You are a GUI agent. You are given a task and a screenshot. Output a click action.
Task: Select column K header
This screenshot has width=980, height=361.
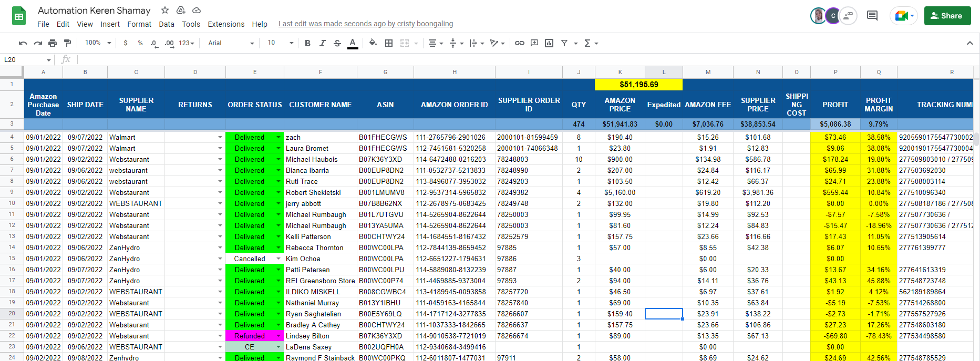coord(620,72)
